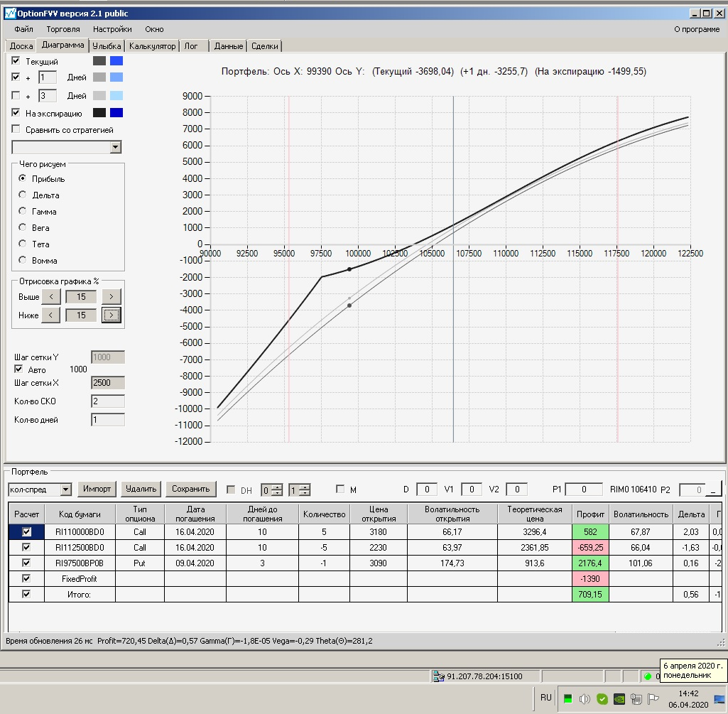Click the network computers tray icon

636,698
